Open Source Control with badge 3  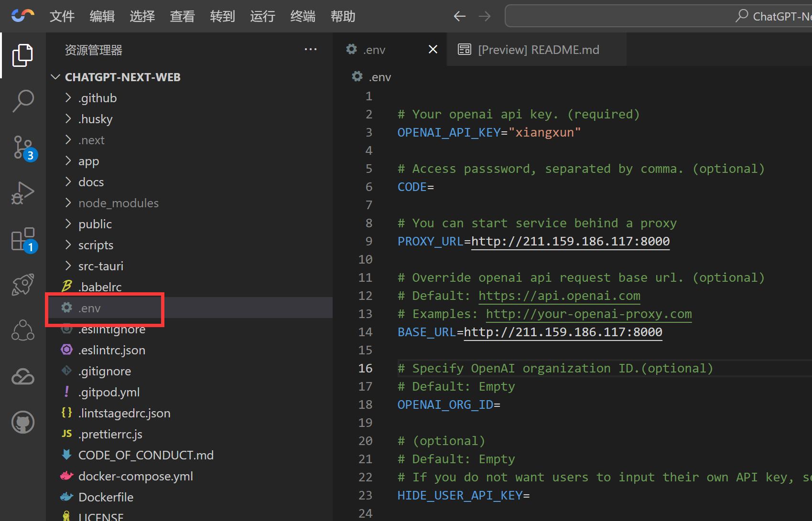[x=24, y=148]
